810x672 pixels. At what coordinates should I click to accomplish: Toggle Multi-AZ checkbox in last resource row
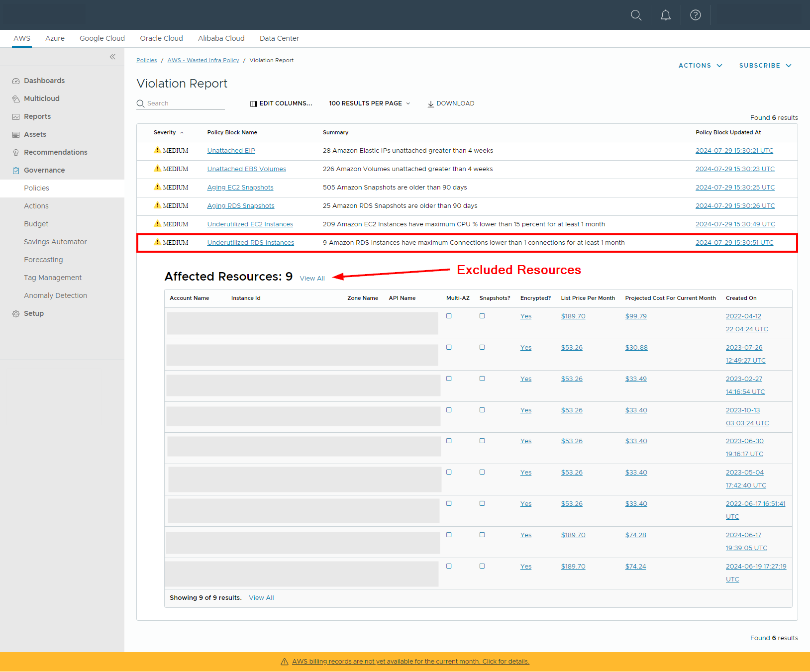click(x=449, y=566)
